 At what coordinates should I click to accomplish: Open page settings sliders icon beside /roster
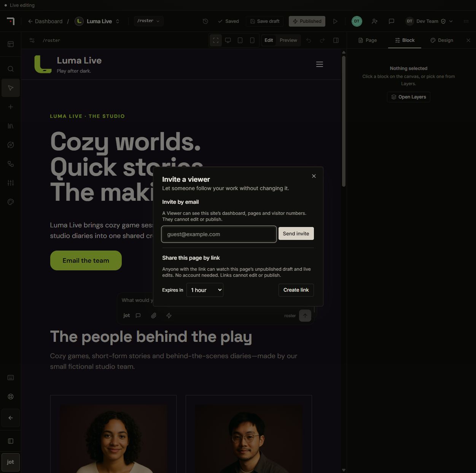point(32,40)
